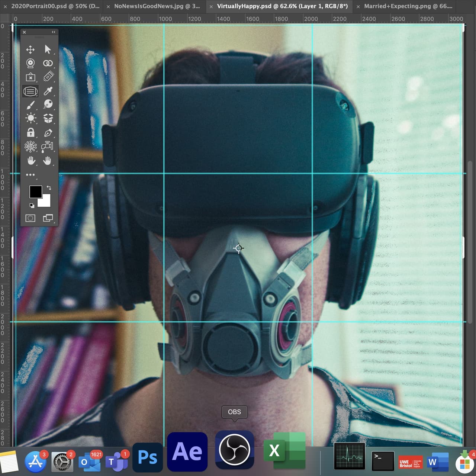476x476 pixels.
Task: Expand the three-dots more tools menu
Action: coord(30,174)
